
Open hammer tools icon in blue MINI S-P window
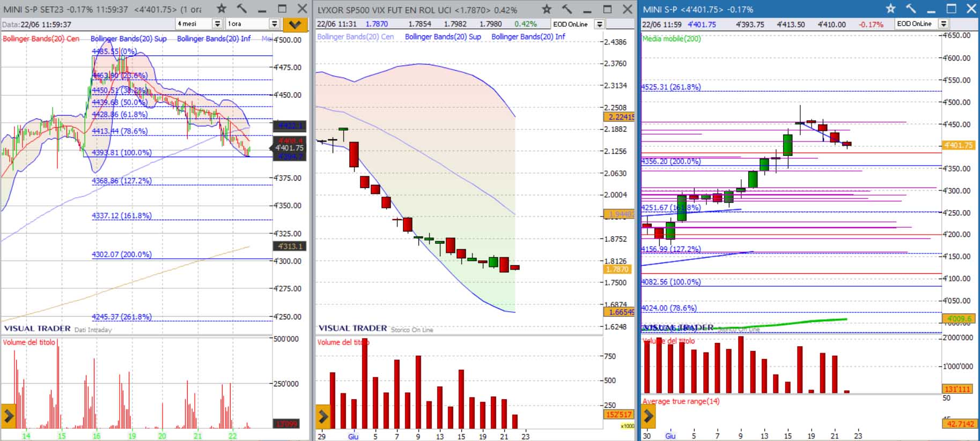click(x=911, y=9)
